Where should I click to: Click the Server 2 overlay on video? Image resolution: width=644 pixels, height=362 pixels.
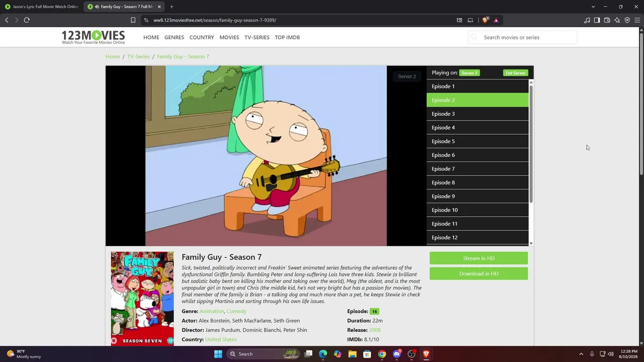pos(407,76)
